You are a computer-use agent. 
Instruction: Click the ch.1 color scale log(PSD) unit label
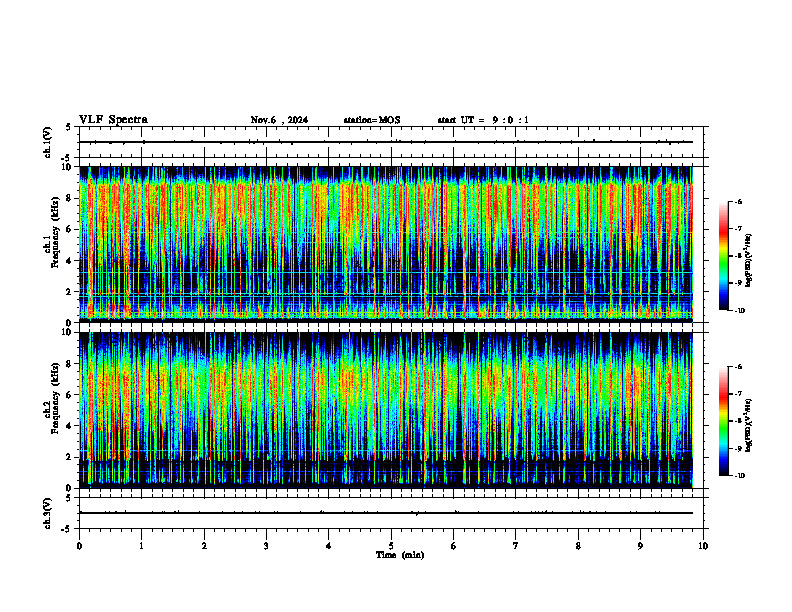click(749, 260)
